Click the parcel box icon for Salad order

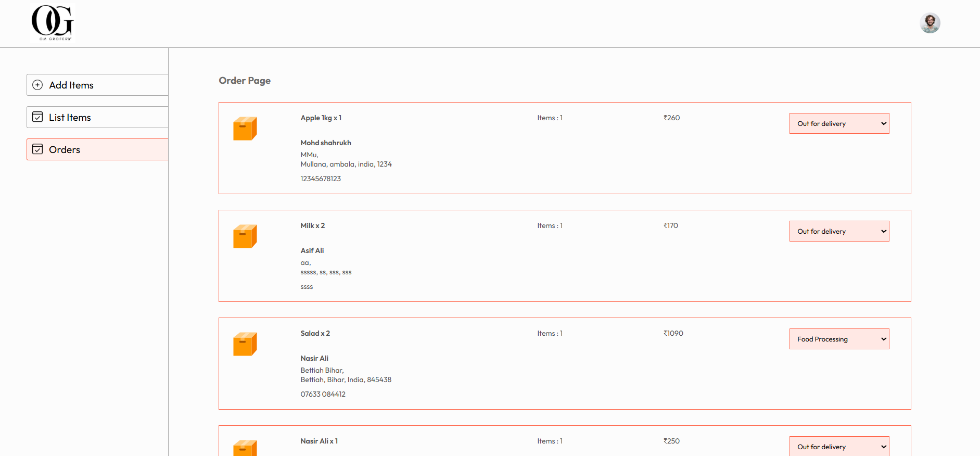click(x=245, y=344)
